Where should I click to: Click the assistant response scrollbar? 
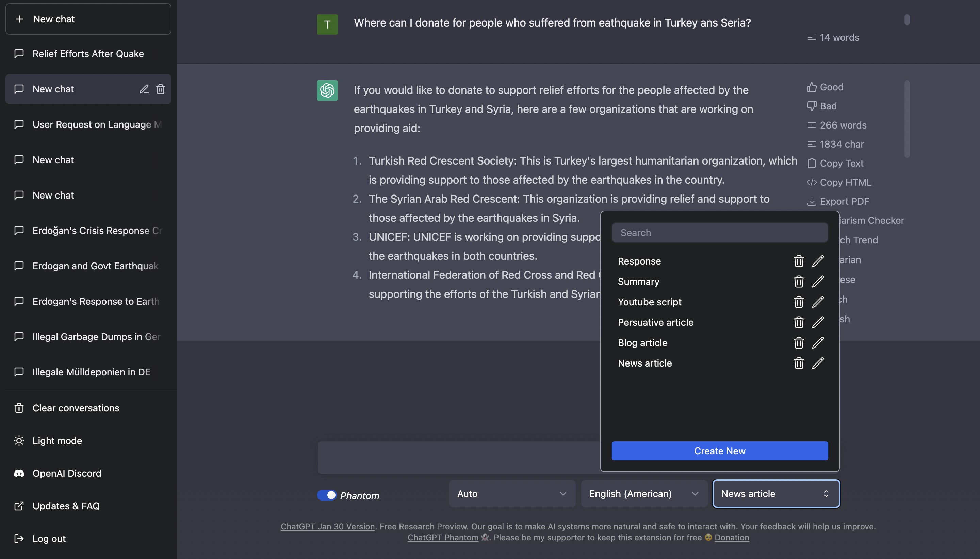906,119
